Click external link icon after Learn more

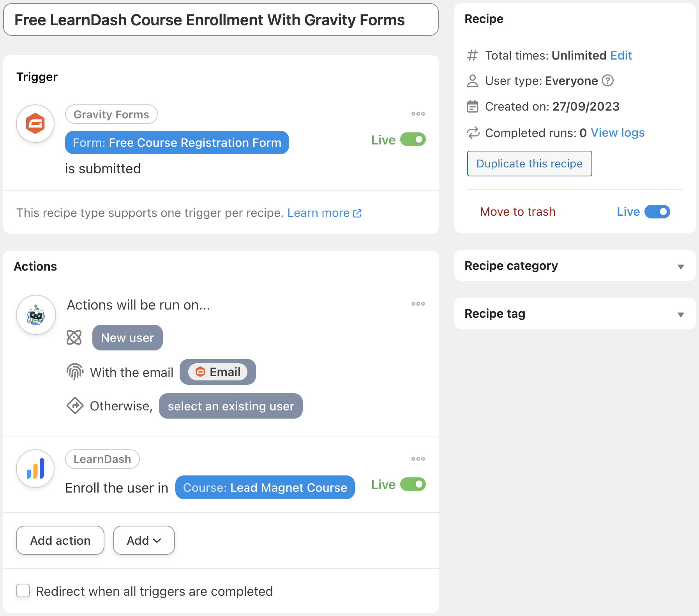[x=357, y=213]
